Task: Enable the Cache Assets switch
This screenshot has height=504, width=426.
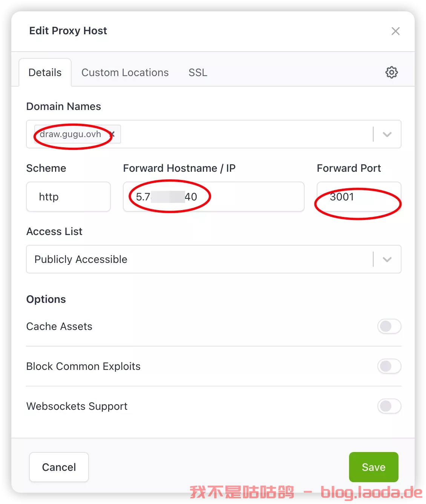Action: point(389,326)
